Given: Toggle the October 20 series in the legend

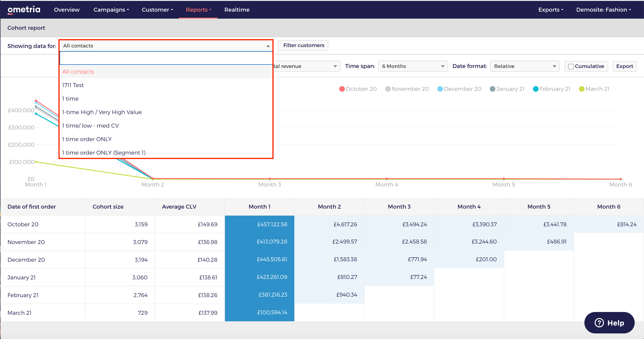Looking at the screenshot, I should 358,89.
